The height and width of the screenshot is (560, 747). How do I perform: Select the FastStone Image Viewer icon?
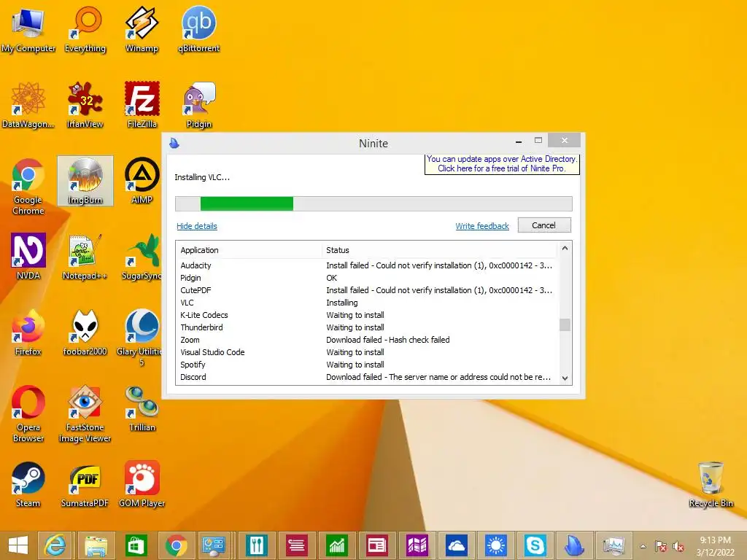click(x=85, y=414)
